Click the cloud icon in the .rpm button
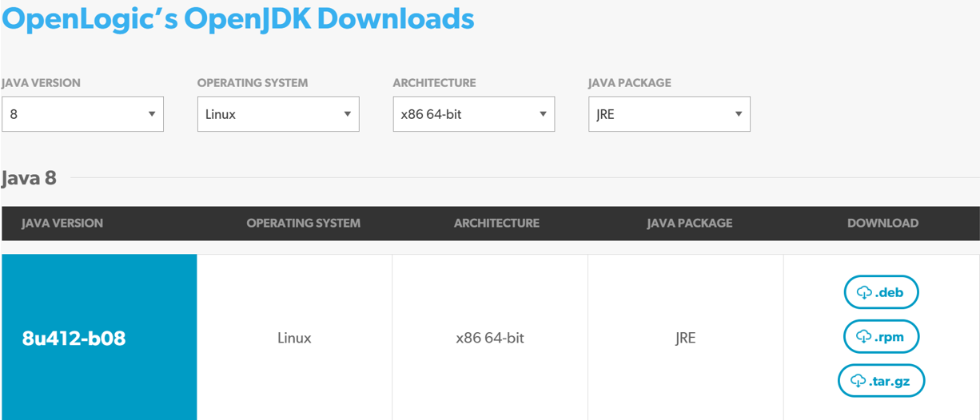 pos(864,337)
